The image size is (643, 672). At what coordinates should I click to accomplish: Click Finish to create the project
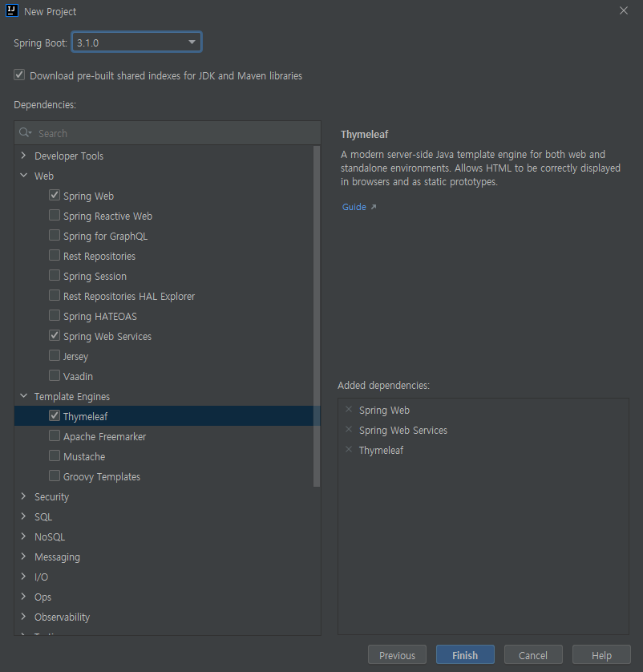pos(465,655)
